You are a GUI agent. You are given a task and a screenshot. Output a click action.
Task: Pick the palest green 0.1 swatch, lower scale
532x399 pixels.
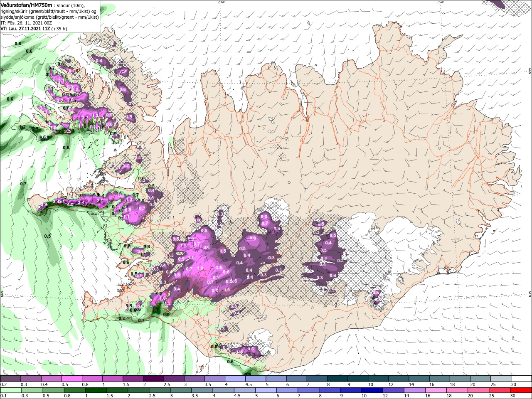[x=11, y=390]
